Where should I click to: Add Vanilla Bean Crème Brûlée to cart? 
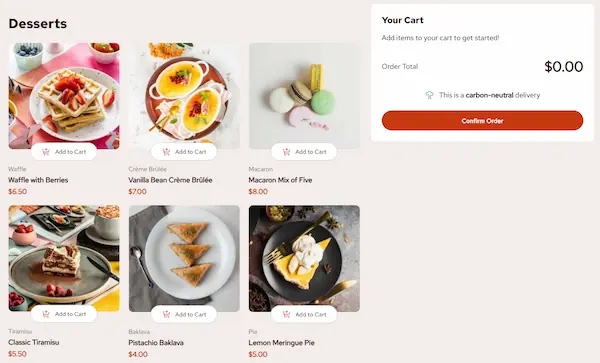184,152
